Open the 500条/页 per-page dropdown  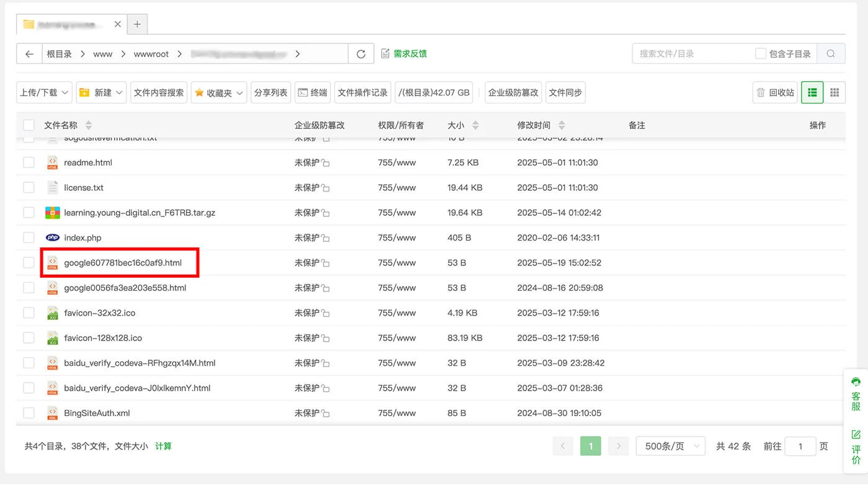670,445
